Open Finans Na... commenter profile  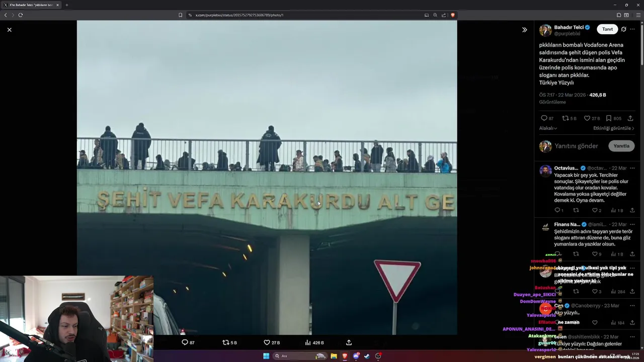567,224
